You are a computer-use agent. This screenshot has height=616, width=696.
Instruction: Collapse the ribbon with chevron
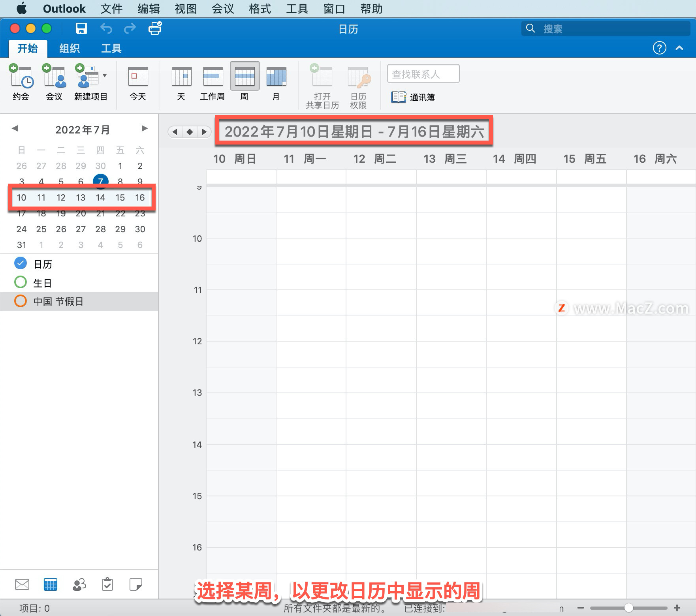(x=679, y=48)
